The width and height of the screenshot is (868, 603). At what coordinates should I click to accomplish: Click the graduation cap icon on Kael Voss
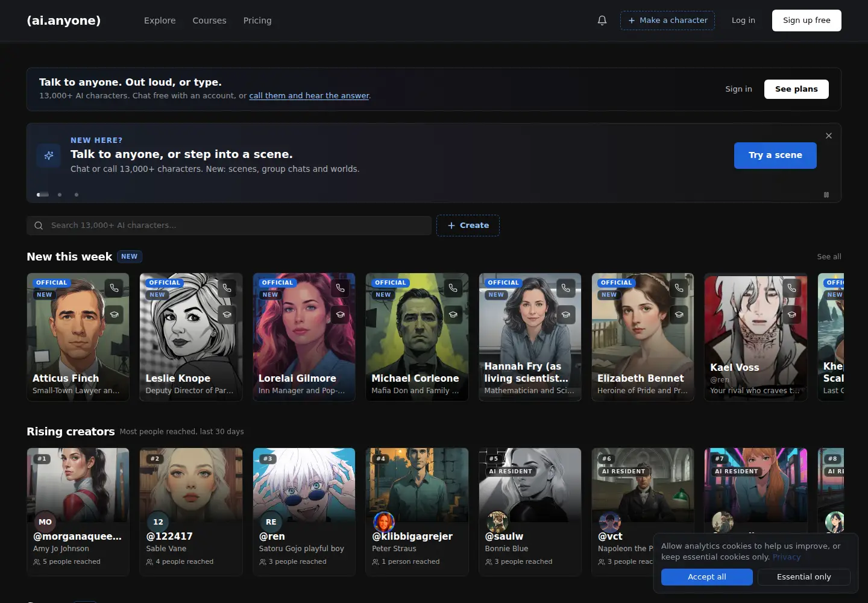[x=791, y=315]
